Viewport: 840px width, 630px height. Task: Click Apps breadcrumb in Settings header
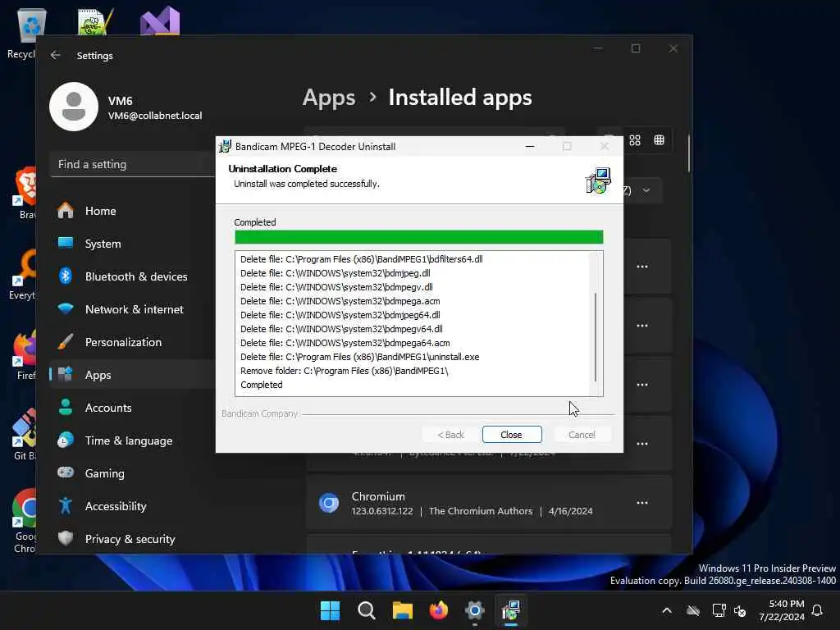(329, 98)
